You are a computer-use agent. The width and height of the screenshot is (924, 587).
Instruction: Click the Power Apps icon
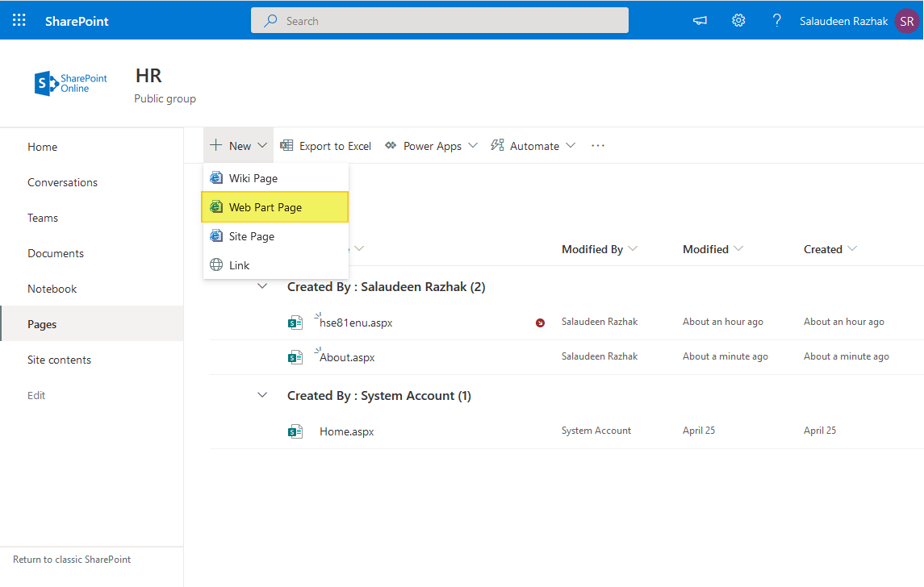(392, 145)
